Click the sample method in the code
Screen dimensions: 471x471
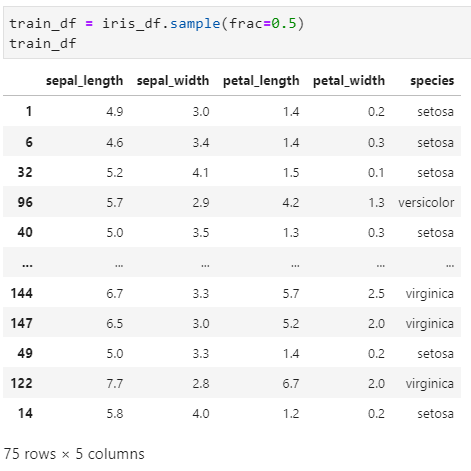pyautogui.click(x=195, y=23)
